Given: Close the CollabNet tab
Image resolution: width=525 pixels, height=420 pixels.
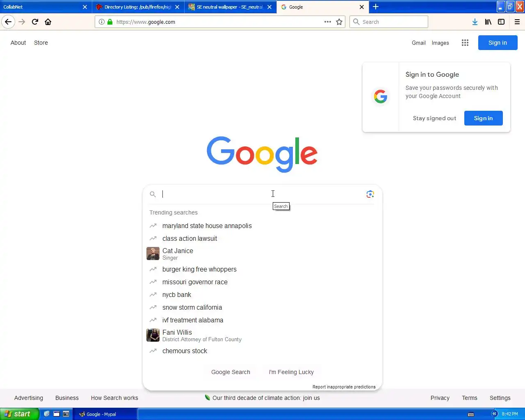Looking at the screenshot, I should pyautogui.click(x=84, y=7).
